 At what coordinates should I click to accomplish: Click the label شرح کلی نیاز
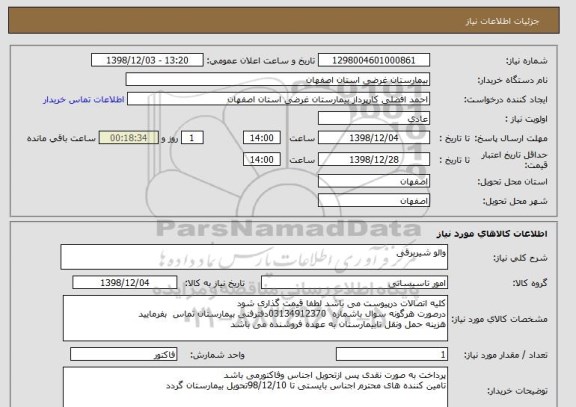coord(520,258)
